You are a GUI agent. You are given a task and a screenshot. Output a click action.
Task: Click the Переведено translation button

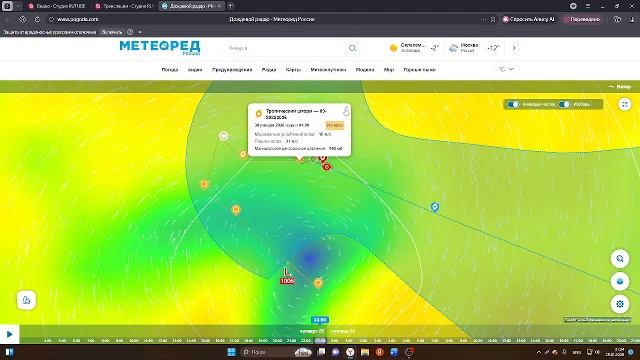[581, 19]
